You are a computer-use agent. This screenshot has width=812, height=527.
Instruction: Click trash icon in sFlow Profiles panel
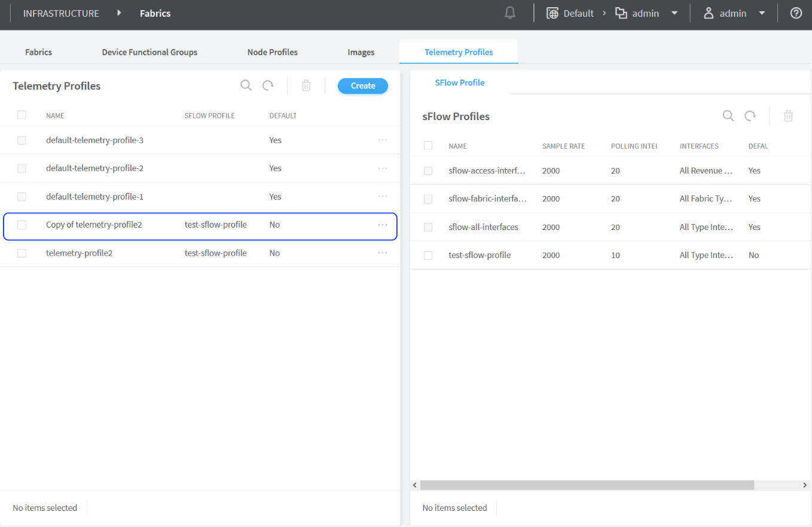788,116
